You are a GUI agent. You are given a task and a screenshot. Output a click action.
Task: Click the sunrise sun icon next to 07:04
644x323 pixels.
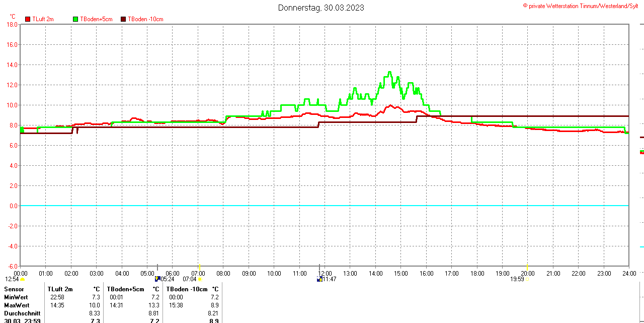(200, 279)
